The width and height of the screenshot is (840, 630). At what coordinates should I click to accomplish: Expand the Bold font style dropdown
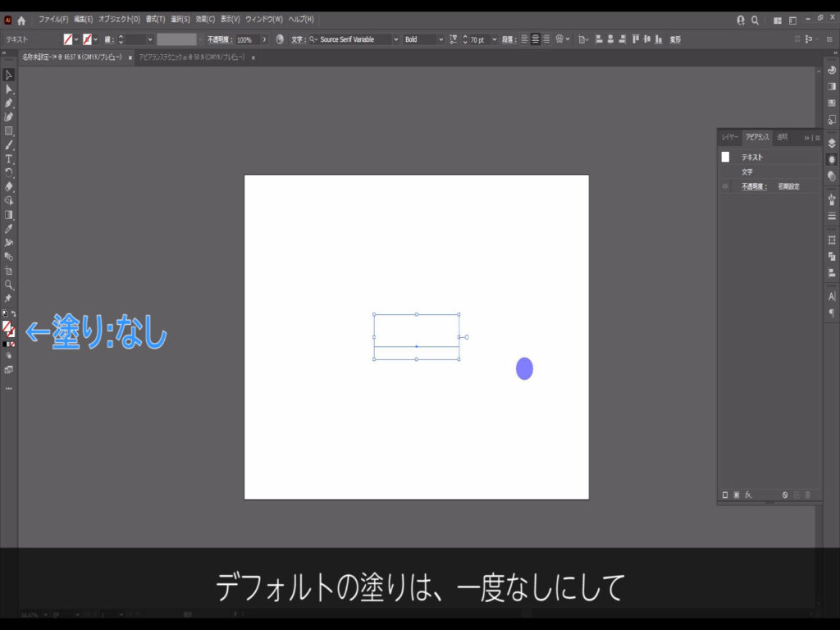(441, 39)
